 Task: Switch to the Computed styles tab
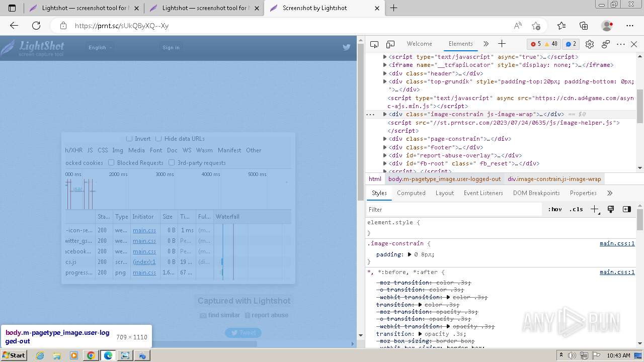click(x=411, y=193)
